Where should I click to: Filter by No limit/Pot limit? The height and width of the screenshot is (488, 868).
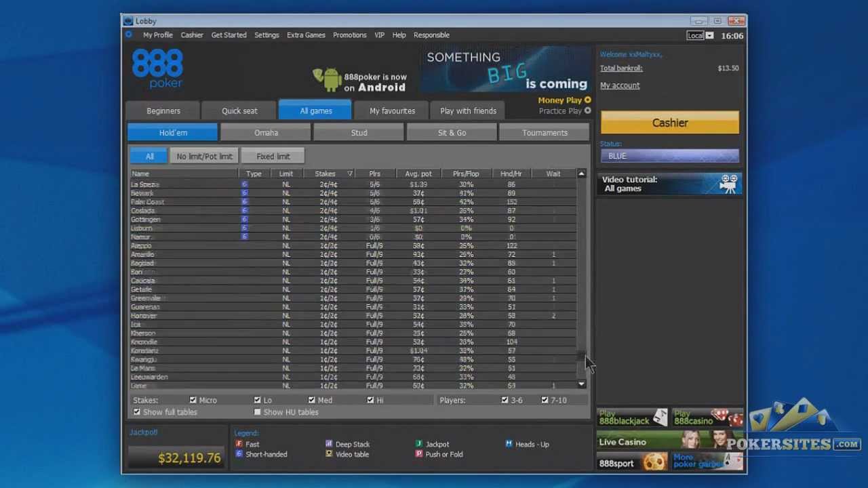click(x=204, y=157)
